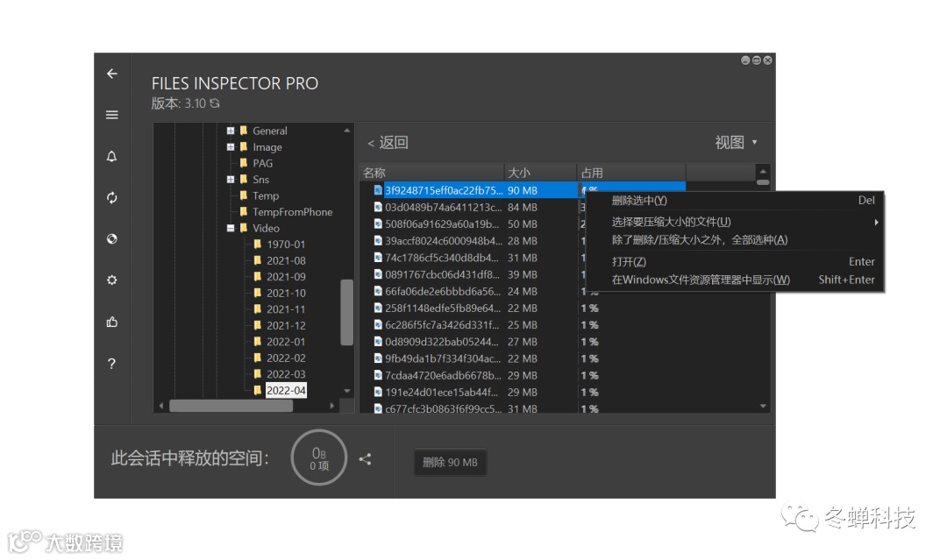Select file 7cdaa4720e6adb6678b
947x560 pixels.
point(444,376)
